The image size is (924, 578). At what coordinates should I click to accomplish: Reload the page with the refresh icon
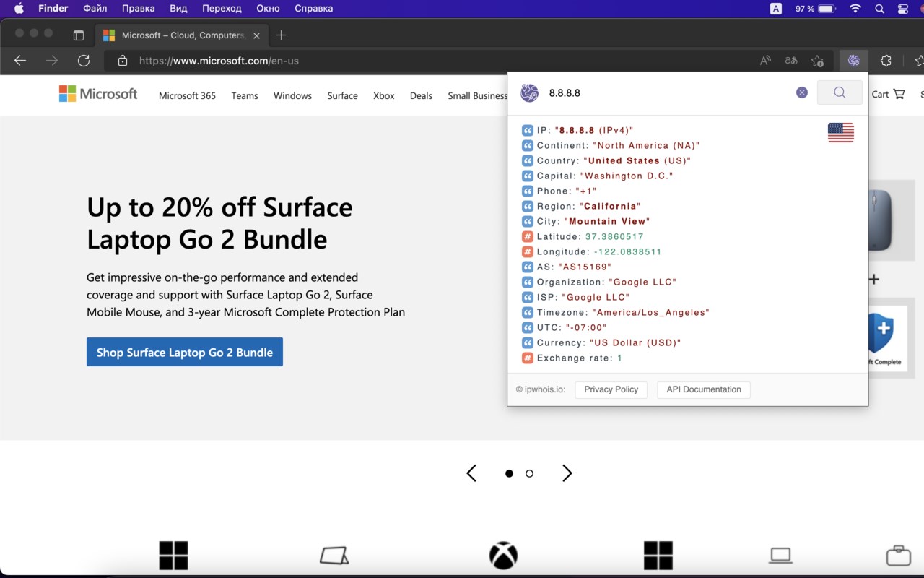pos(84,61)
